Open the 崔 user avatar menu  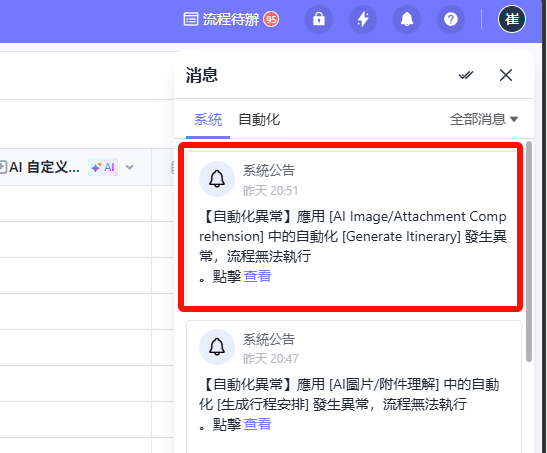coord(512,19)
